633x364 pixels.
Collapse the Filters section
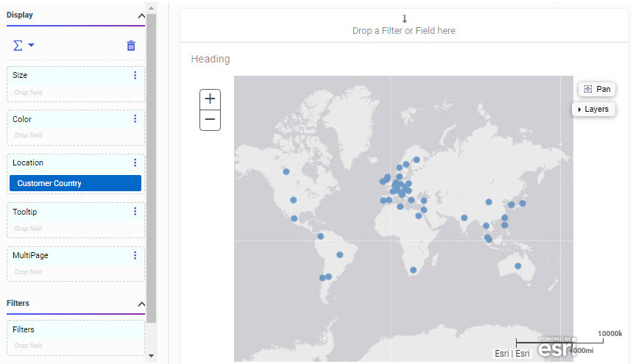pyautogui.click(x=141, y=304)
